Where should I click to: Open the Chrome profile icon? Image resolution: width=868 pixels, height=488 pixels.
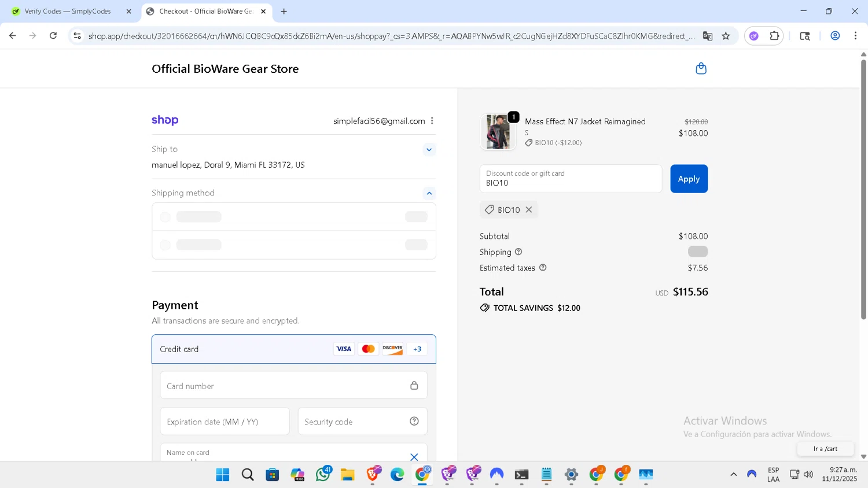click(x=835, y=36)
